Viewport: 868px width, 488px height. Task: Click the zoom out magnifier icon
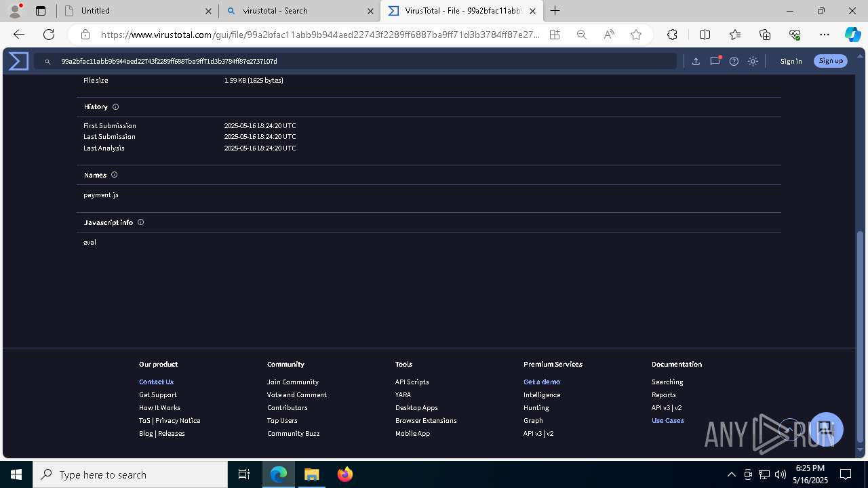coord(582,35)
